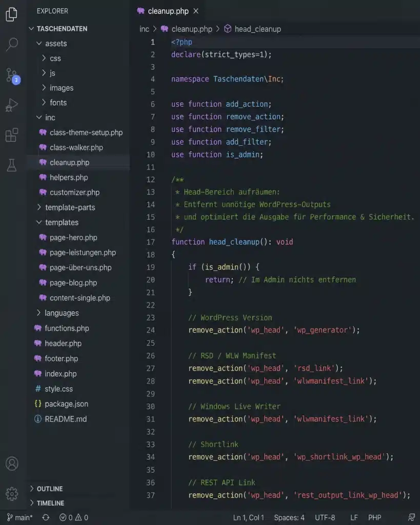Open the Manage gear menu
420x525 pixels.
[12, 494]
